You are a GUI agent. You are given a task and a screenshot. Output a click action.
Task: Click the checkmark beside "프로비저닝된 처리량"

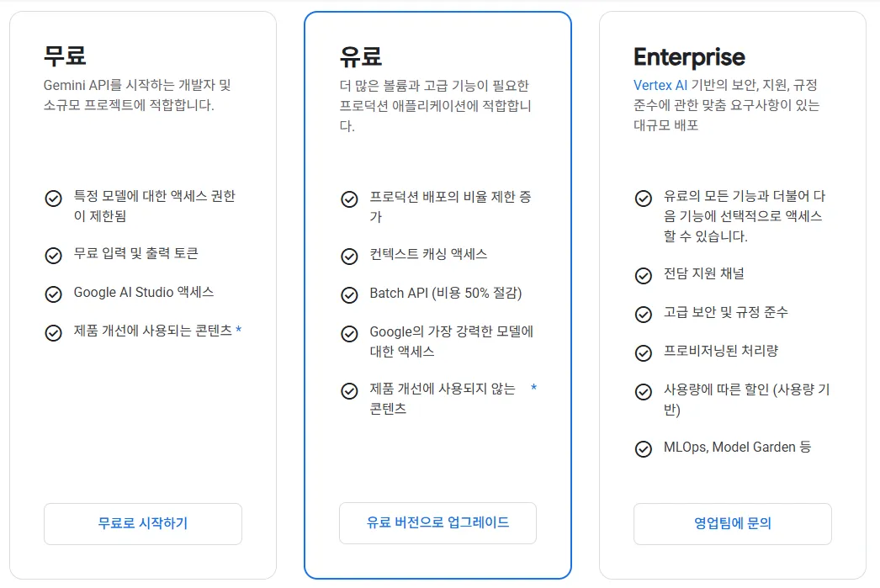(x=641, y=351)
